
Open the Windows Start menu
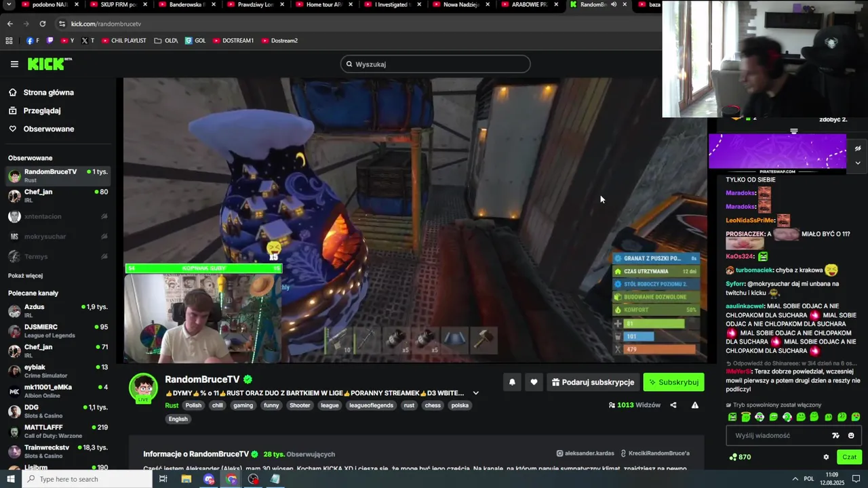click(x=11, y=479)
